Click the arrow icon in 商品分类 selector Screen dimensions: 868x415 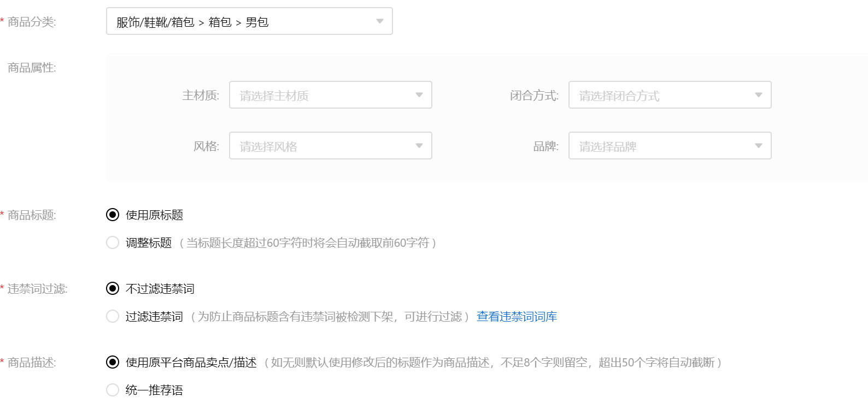click(x=379, y=21)
